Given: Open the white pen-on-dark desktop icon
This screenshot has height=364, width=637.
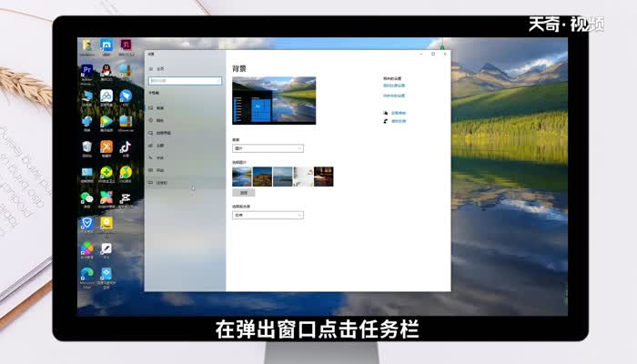Looking at the screenshot, I should click(x=106, y=249).
